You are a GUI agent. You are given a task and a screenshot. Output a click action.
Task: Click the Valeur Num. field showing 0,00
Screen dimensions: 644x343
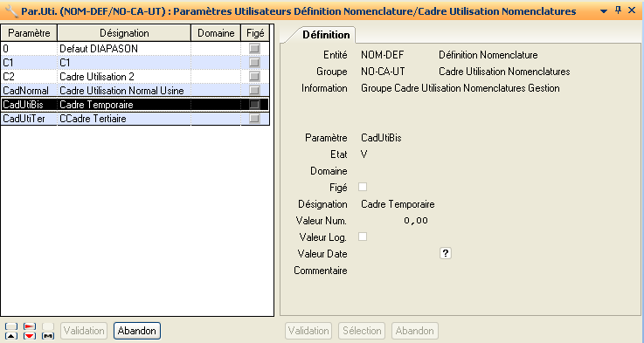pos(395,221)
